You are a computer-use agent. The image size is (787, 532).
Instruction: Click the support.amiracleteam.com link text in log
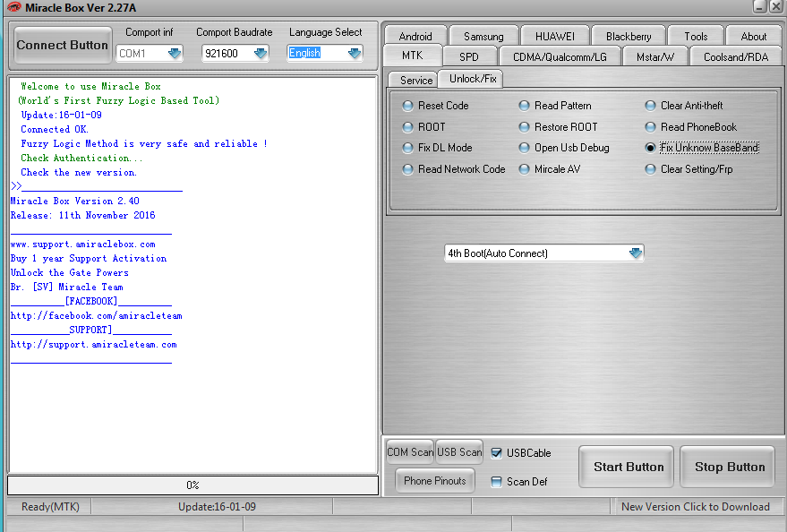click(x=93, y=345)
